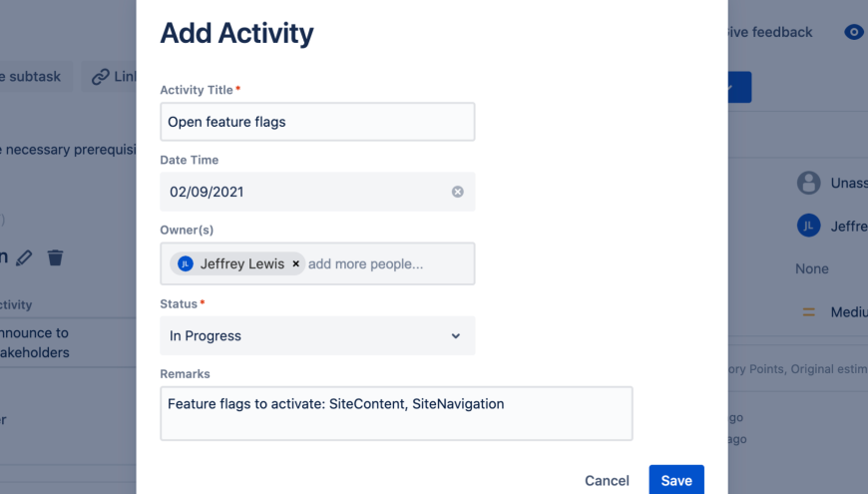Save the new activity
Image resolution: width=868 pixels, height=494 pixels.
676,480
